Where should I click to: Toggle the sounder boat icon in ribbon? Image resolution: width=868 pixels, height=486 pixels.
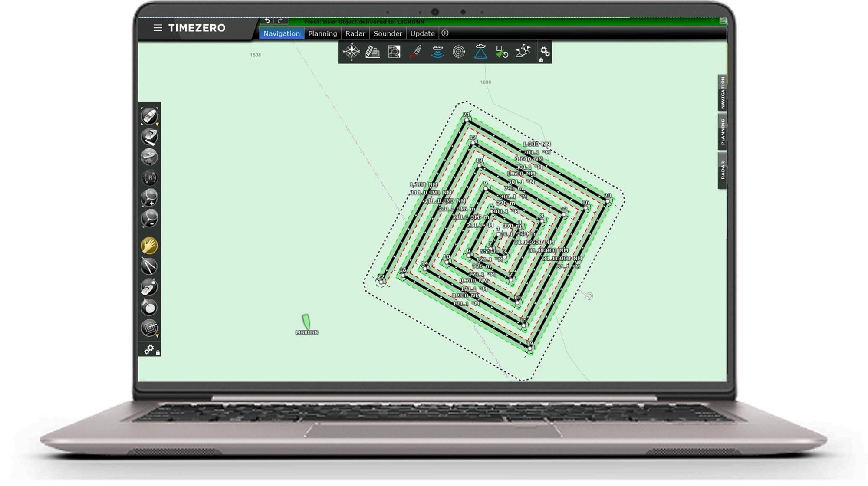437,52
